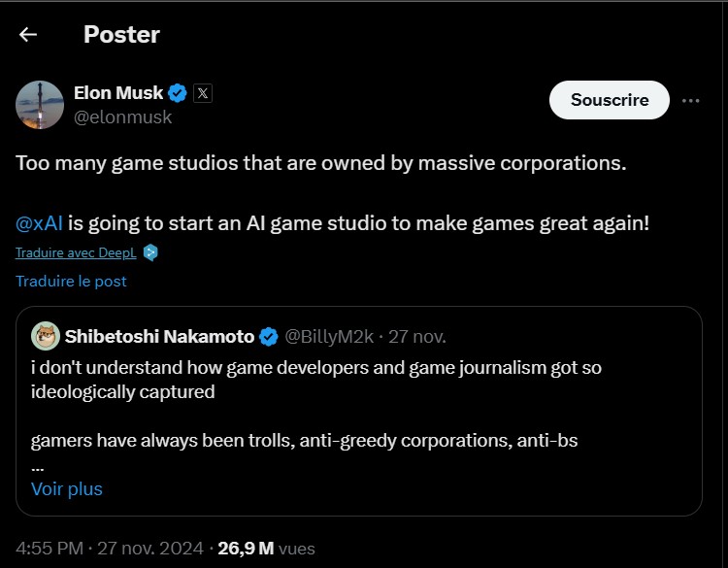Viewport: 728px width, 568px height.
Task: Open the more options ellipsis menu
Action: (x=691, y=100)
